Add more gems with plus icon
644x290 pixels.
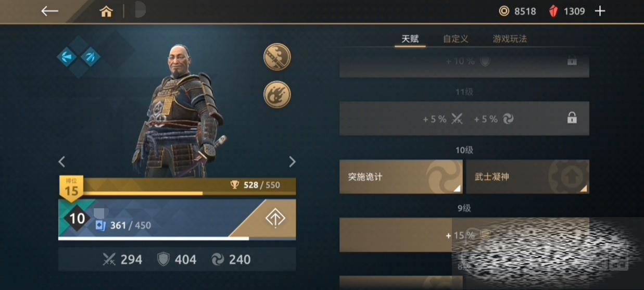click(600, 11)
